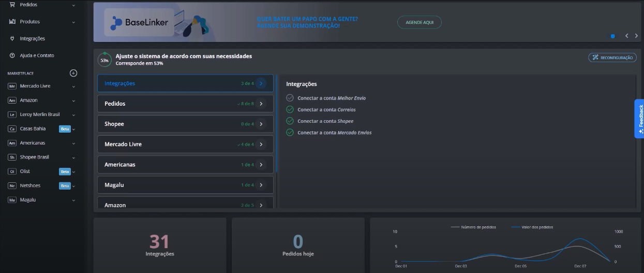Click the Amazon 'Am' badge icon
The image size is (644, 273).
click(12, 100)
